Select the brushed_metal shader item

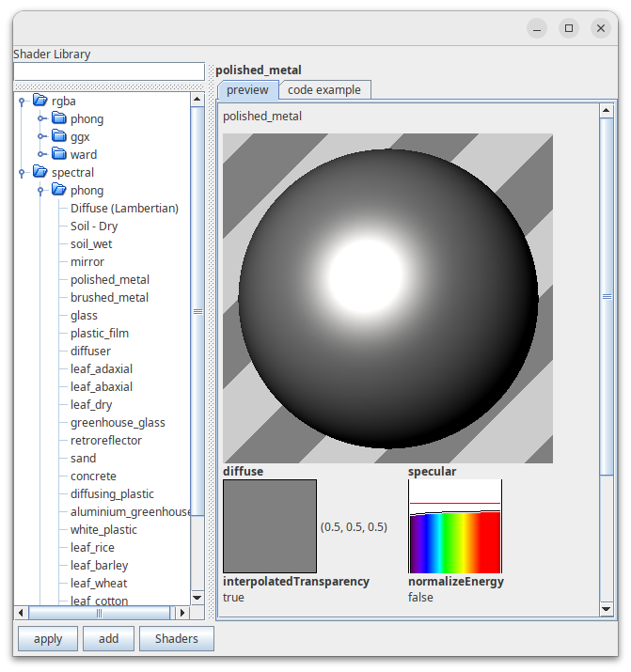(x=109, y=297)
